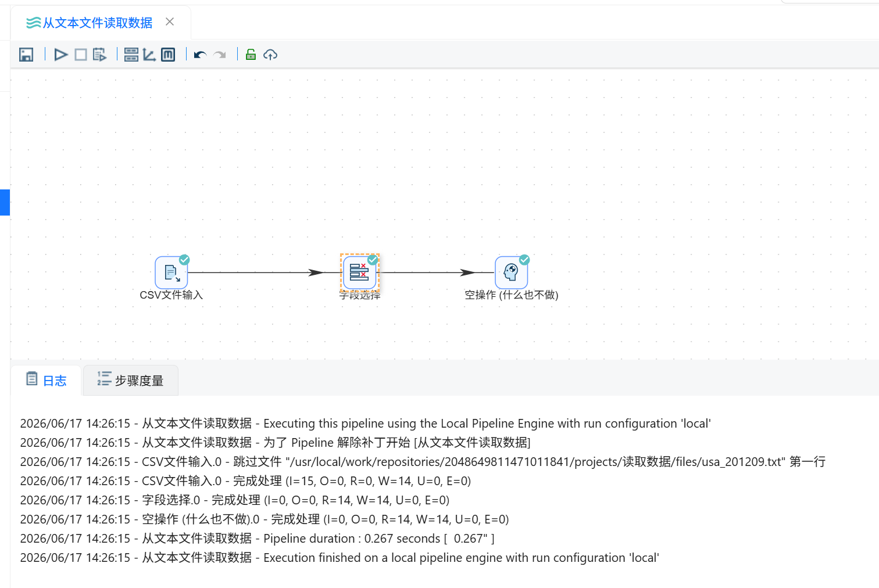879x588 pixels.
Task: Click log line '字段选择.0 - 完成处理'
Action: click(x=235, y=500)
